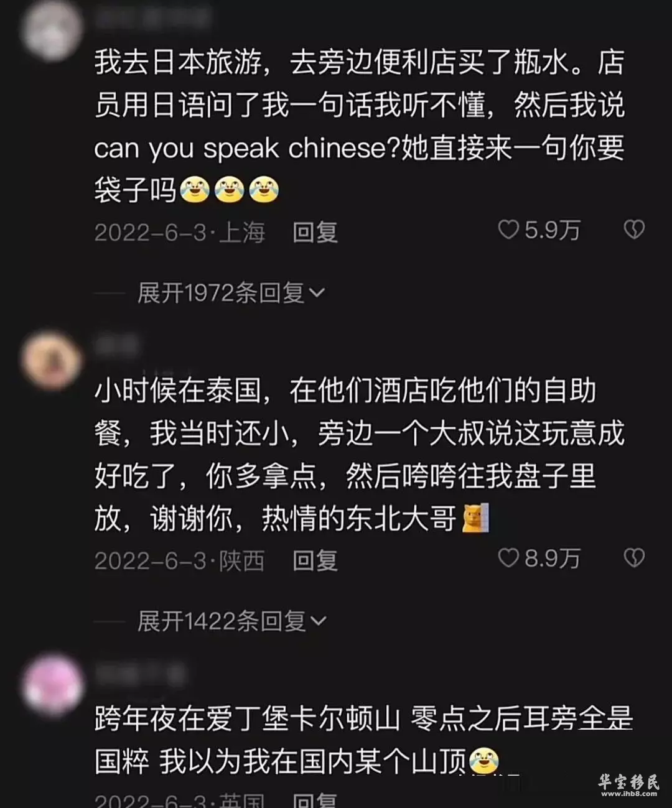Expand 展开1972条回复 replies
This screenshot has width=672, height=808.
[231, 292]
